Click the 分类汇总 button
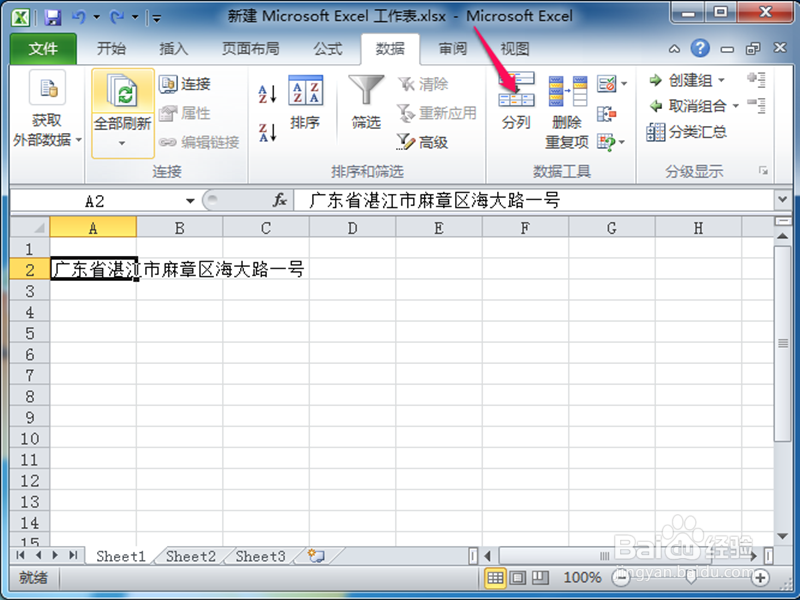Image resolution: width=800 pixels, height=600 pixels. [x=687, y=132]
